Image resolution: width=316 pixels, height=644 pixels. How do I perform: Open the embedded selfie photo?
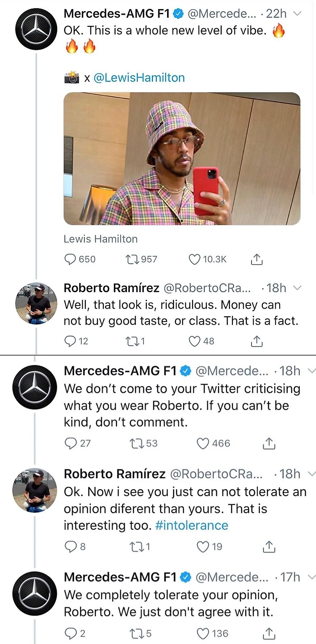coord(182,159)
